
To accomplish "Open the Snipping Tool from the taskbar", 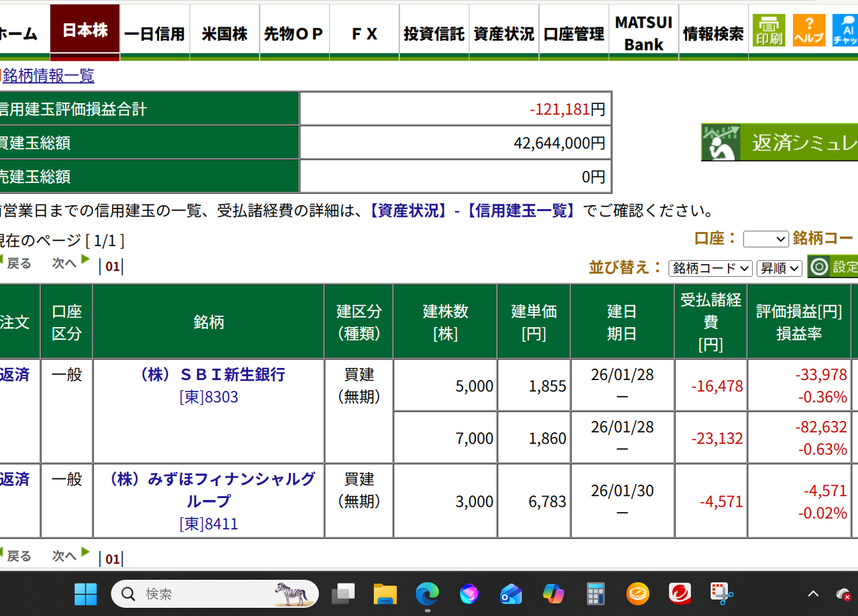I will 720,594.
